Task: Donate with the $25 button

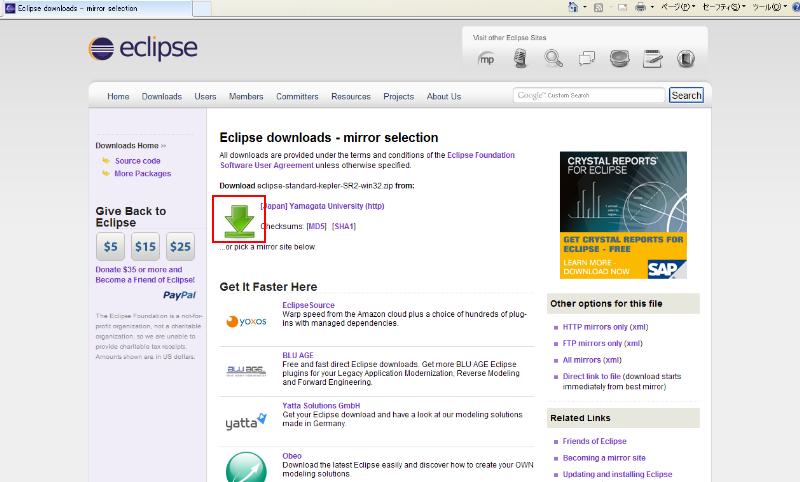Action: pyautogui.click(x=180, y=247)
